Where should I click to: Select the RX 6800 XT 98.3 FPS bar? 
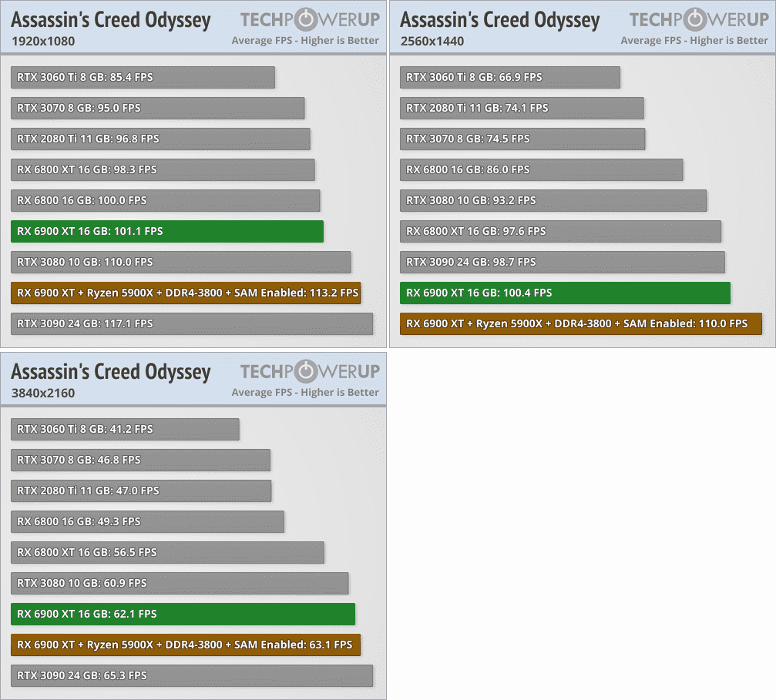163,169
